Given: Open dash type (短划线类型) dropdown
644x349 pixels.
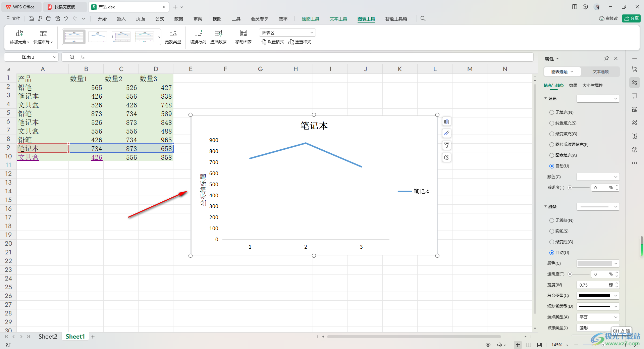Looking at the screenshot, I should tap(598, 306).
